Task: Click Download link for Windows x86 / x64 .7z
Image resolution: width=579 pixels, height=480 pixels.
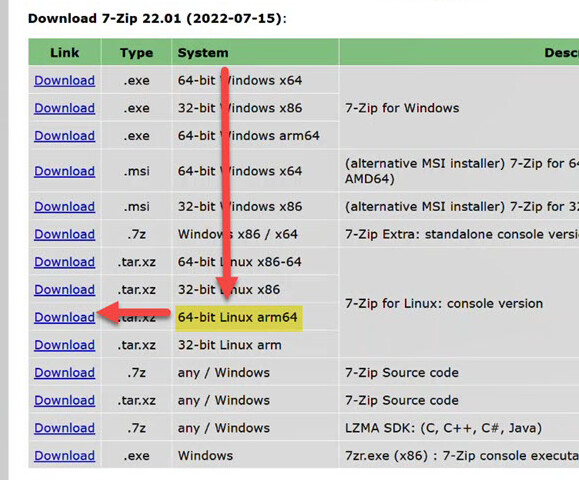Action: click(65, 234)
